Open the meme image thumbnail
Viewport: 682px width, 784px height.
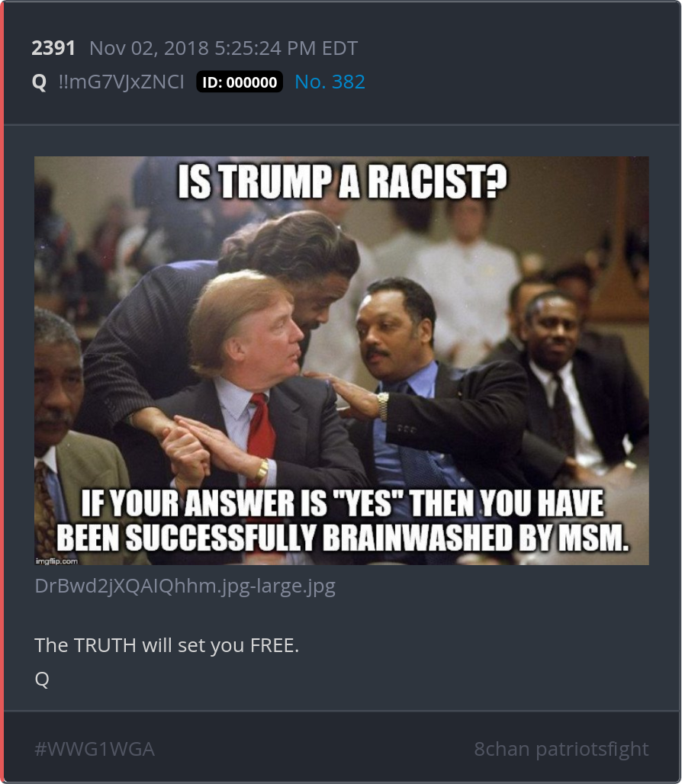pos(342,361)
